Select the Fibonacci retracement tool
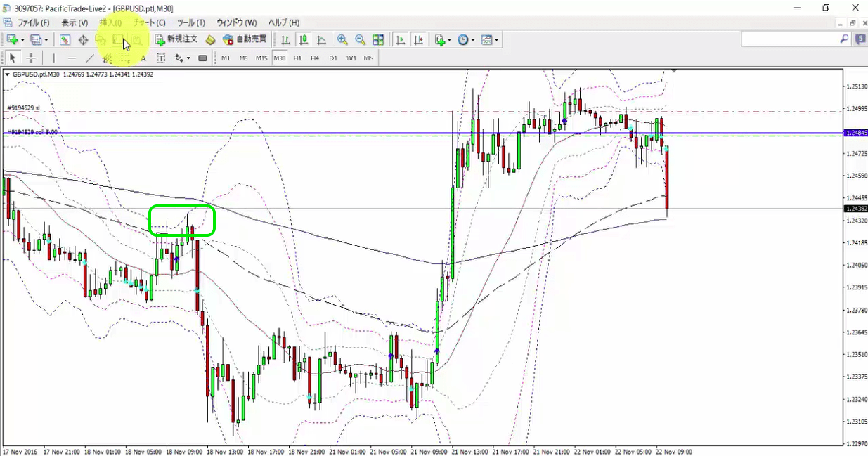 126,58
